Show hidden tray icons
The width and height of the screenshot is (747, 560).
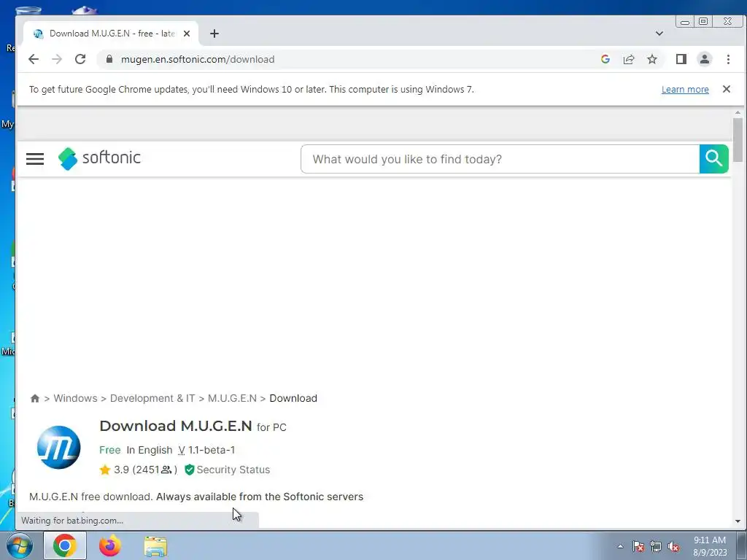pos(620,546)
